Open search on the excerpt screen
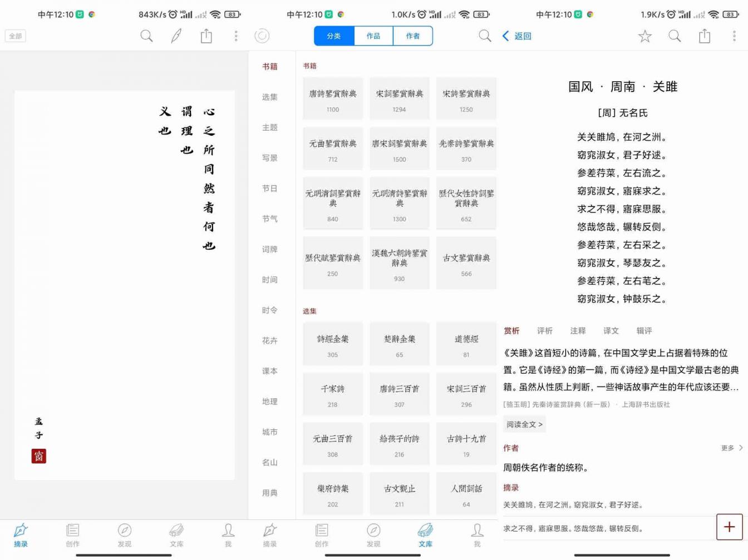748x560 pixels. click(x=146, y=36)
